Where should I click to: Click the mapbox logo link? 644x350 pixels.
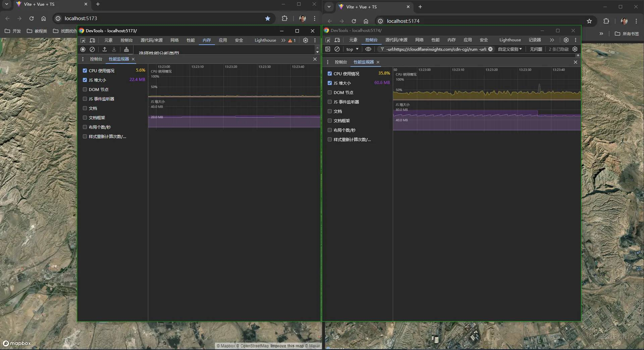tap(17, 343)
